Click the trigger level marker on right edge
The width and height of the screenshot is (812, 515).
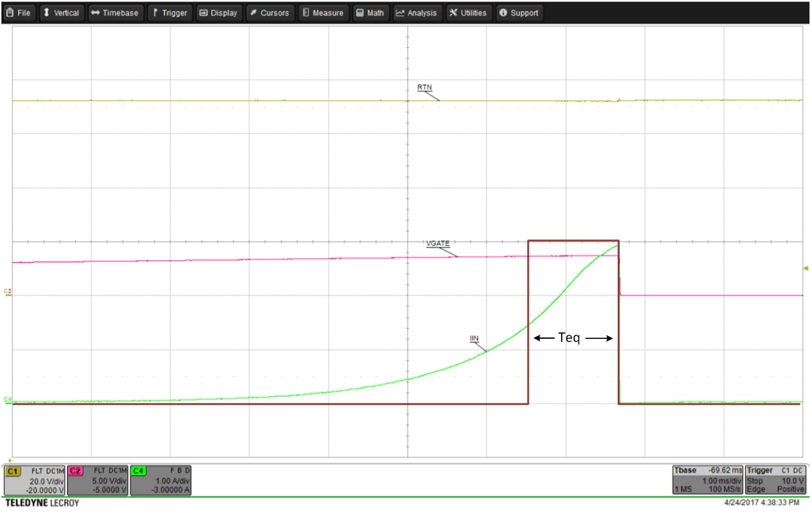(x=805, y=268)
